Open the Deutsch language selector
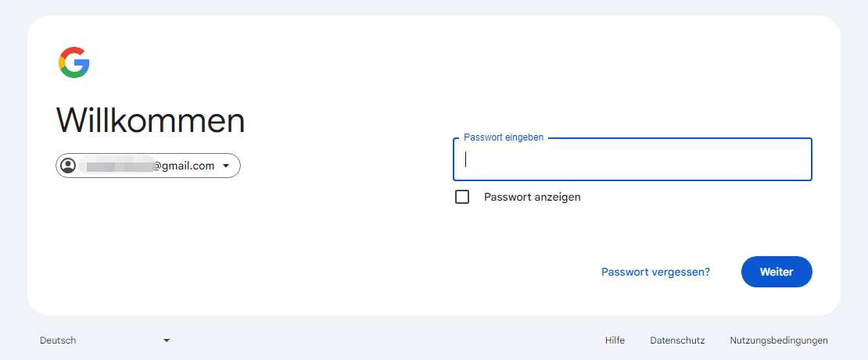Viewport: 868px width, 360px height. (x=58, y=340)
